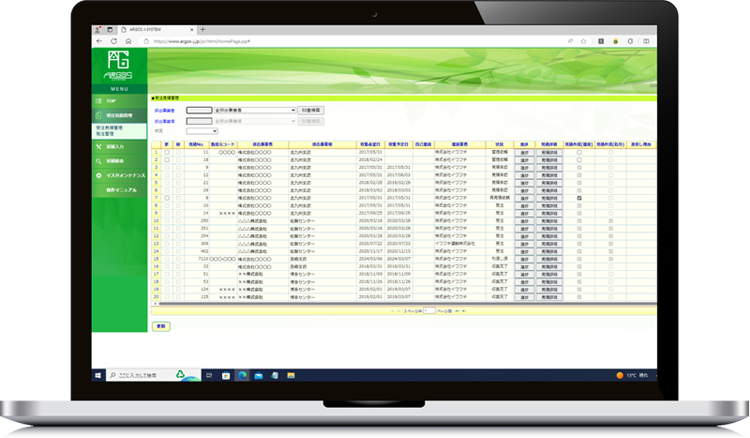This screenshot has width=750, height=438.
Task: Open a new browser tab
Action: 203,29
